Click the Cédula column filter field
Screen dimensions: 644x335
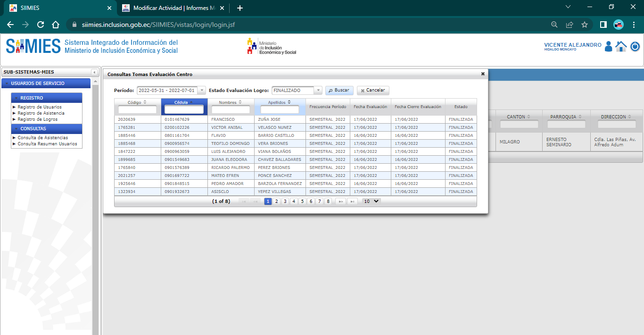[184, 109]
